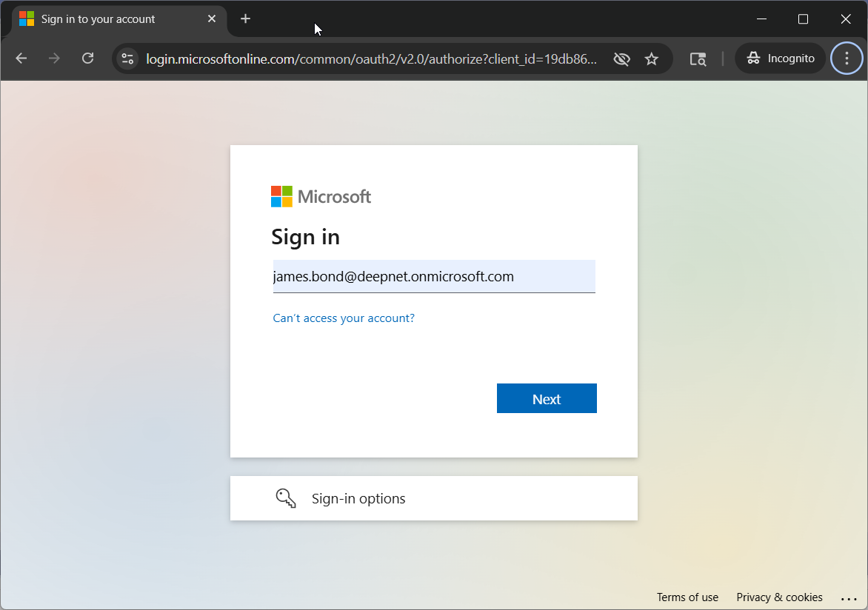868x610 pixels.
Task: Open Chrome's three-dot menu
Action: click(847, 58)
